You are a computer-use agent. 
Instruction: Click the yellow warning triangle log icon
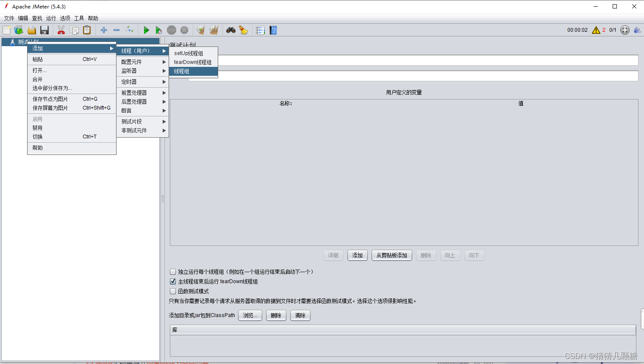(596, 30)
